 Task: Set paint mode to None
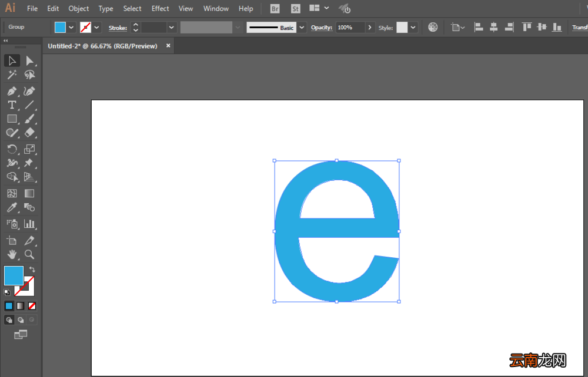click(x=32, y=306)
